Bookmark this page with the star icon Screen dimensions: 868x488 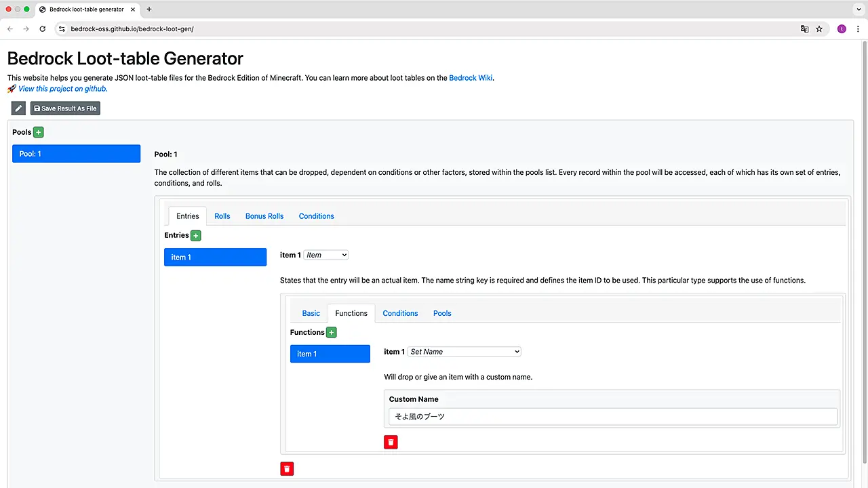pyautogui.click(x=819, y=29)
